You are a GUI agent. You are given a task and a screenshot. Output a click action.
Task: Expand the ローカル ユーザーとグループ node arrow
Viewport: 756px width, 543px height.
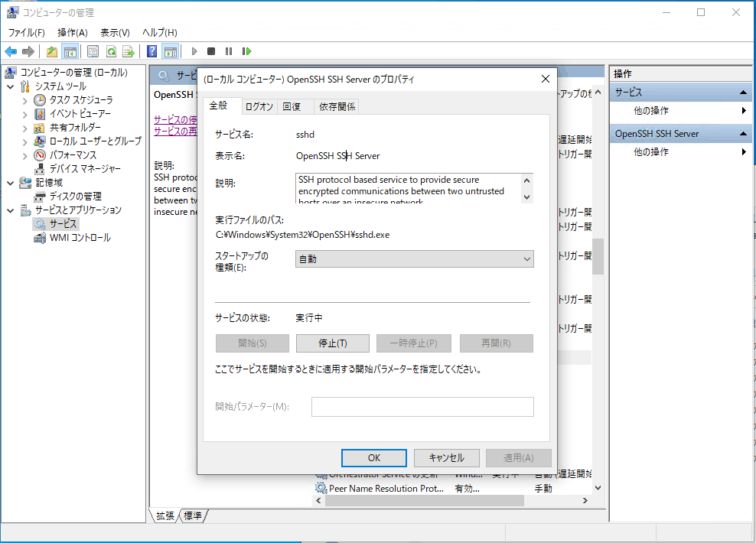(x=25, y=141)
